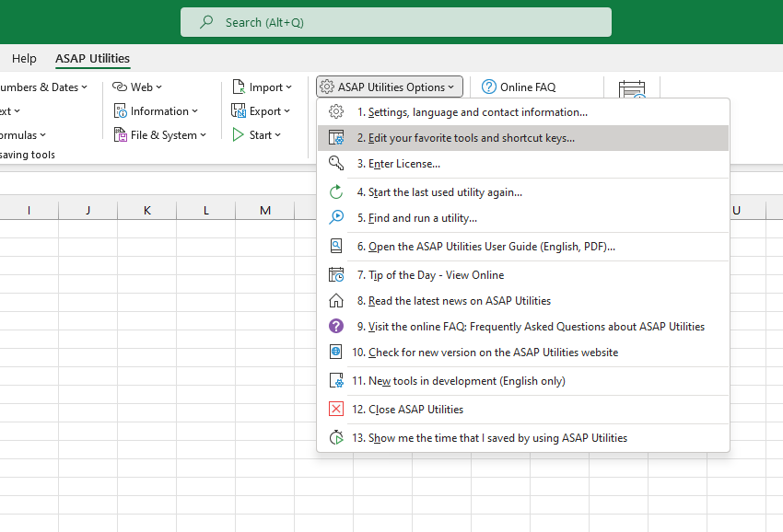Viewport: 783px width, 532px height.
Task: Choose Visit the online FAQ entry
Action: click(523, 326)
